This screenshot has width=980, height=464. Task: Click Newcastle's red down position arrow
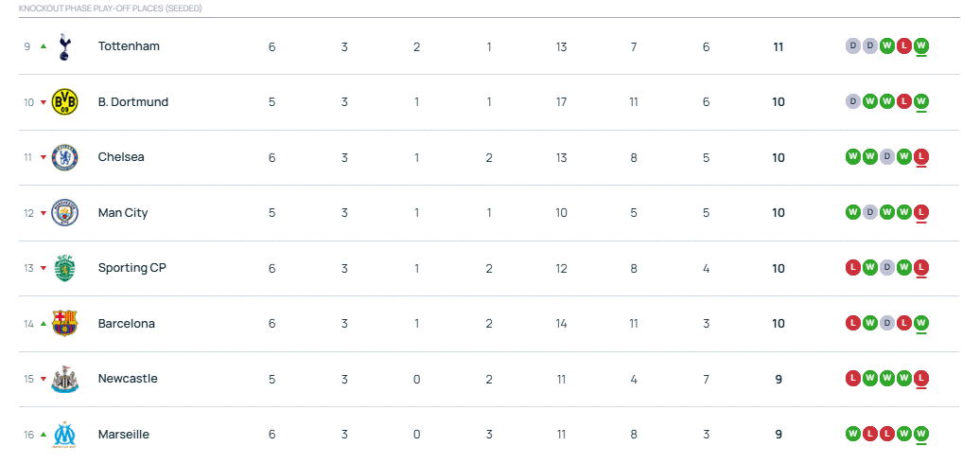(x=44, y=379)
